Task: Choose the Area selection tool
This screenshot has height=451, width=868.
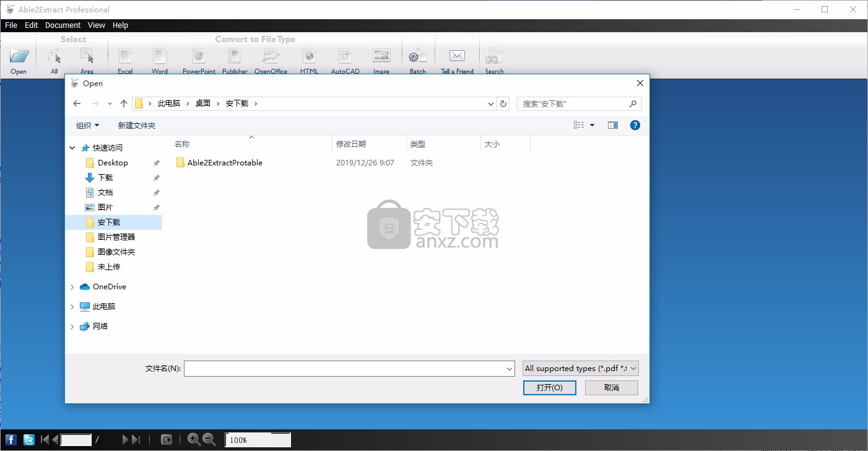Action: [87, 56]
